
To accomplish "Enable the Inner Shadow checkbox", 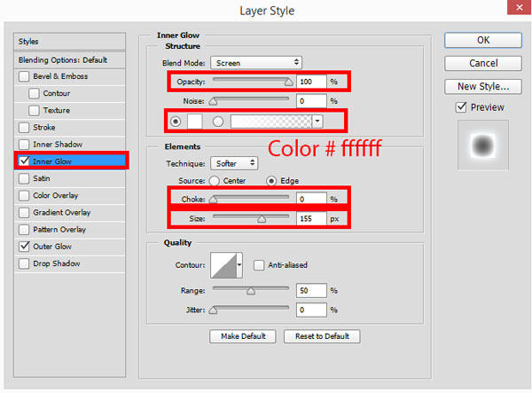I will point(24,145).
